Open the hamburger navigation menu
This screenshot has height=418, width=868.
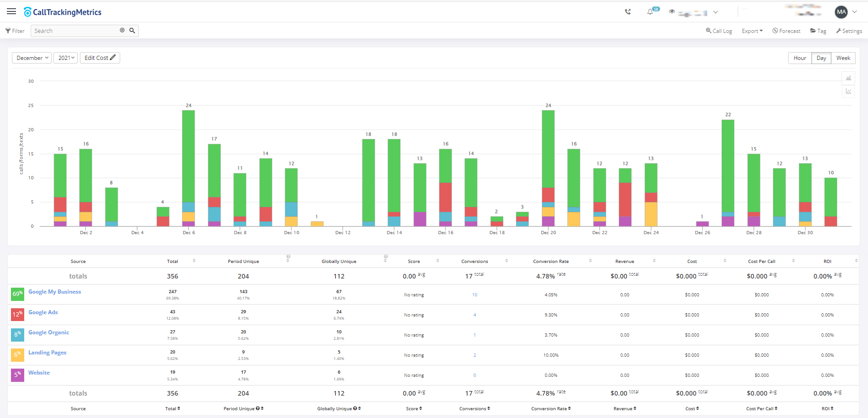pos(11,11)
